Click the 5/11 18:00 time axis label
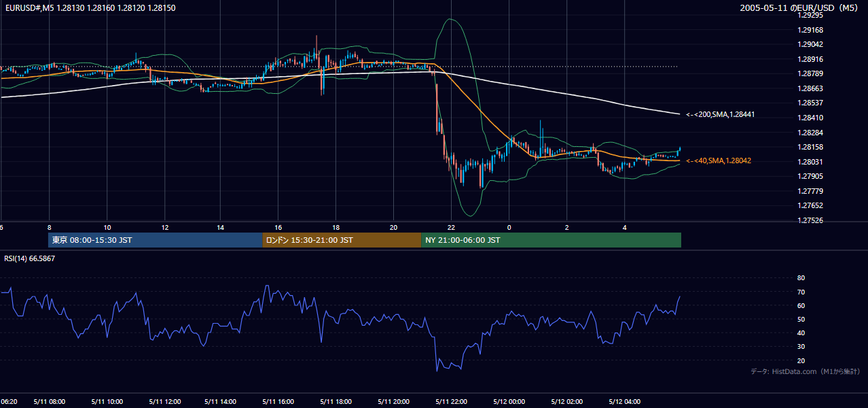 tap(336, 402)
